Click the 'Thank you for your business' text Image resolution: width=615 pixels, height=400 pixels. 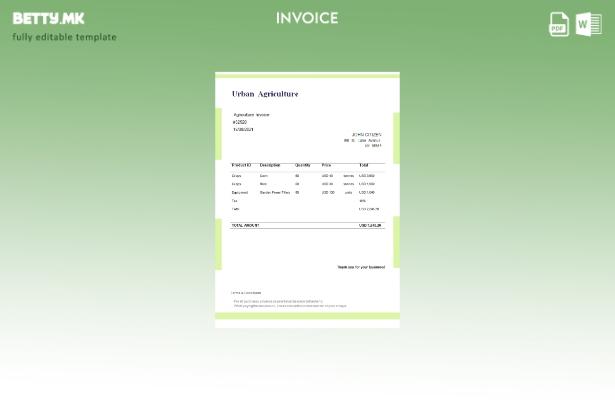click(360, 267)
